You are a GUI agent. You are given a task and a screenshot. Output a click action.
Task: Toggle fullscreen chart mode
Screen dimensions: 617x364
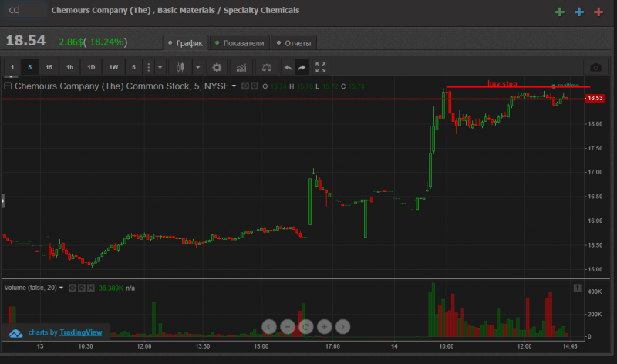tap(320, 67)
